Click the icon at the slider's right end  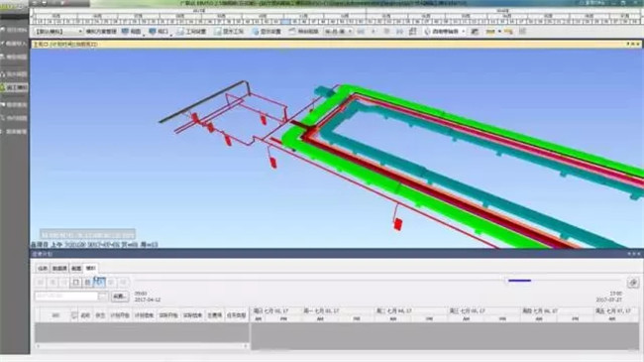pos(633,283)
